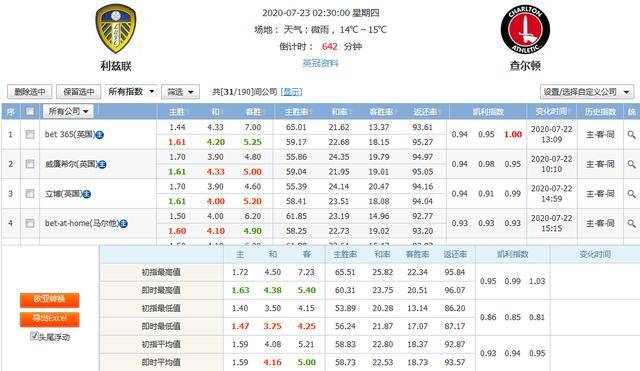The height and width of the screenshot is (371, 640).
Task: Click the blue badge next to 立博
Action: 87,194
